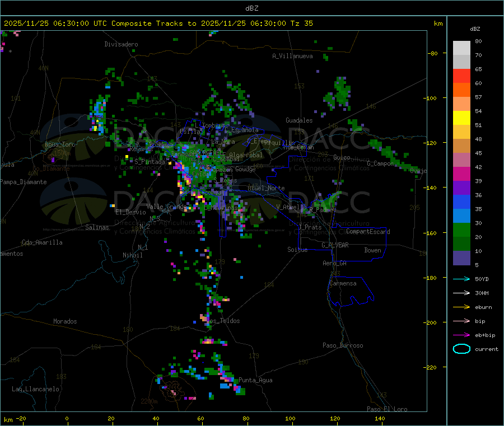Click the Divisadero place label
The image size is (504, 426).
(121, 44)
